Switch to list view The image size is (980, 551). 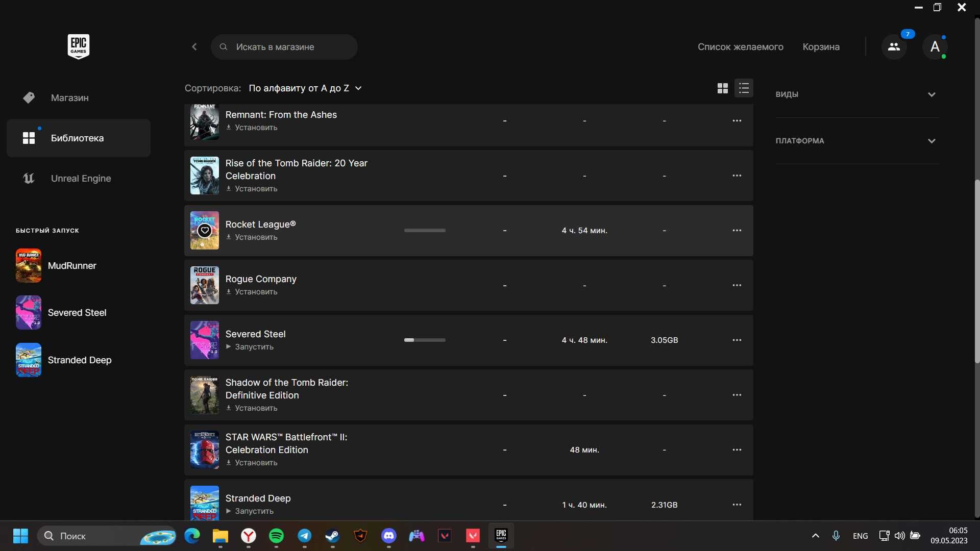[x=744, y=88]
